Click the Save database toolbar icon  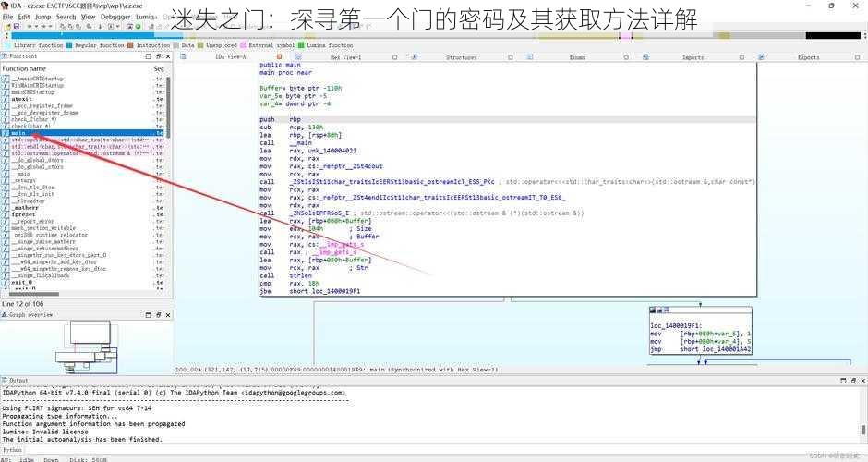click(16, 26)
